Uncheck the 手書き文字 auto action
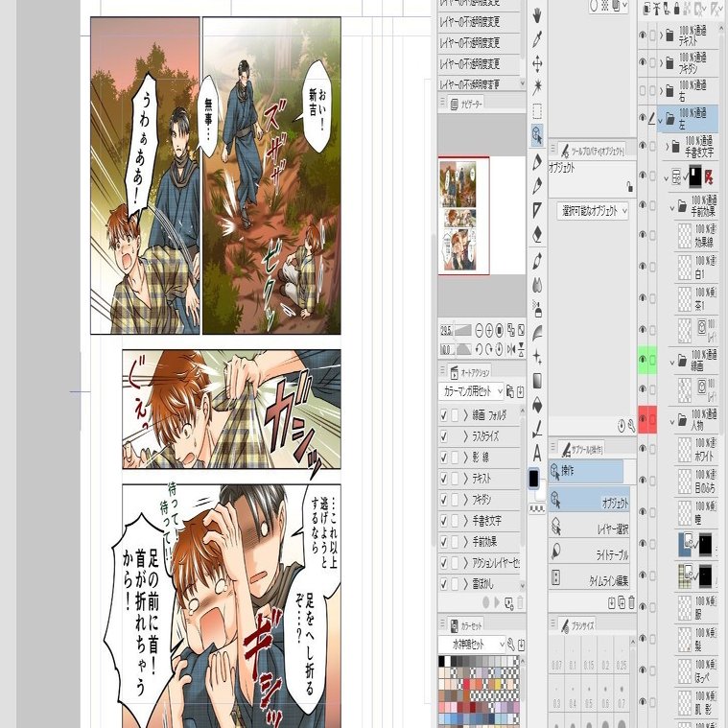This screenshot has height=728, width=728. point(444,521)
